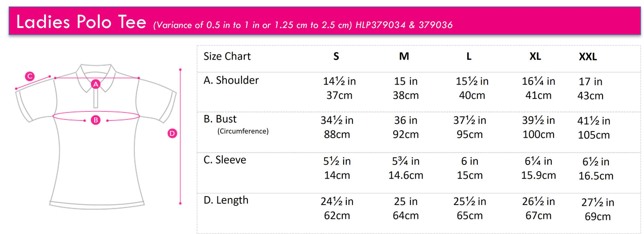Click the pink A marker on the collar
Viewport: 644px width, 234px height.
pos(95,84)
